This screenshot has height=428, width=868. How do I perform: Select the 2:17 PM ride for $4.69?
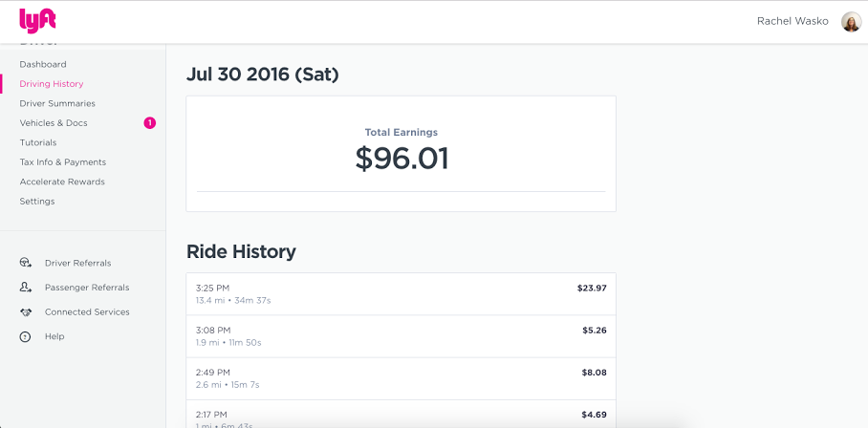pyautogui.click(x=401, y=414)
